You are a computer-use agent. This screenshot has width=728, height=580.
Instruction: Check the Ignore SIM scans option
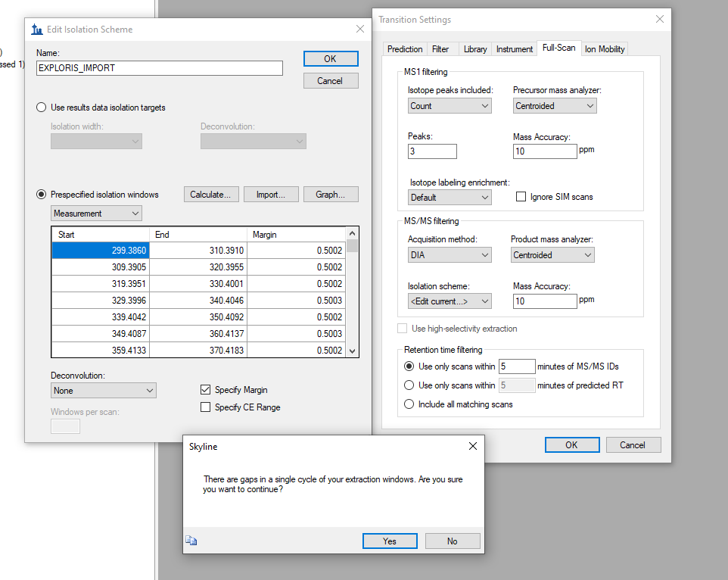[521, 197]
